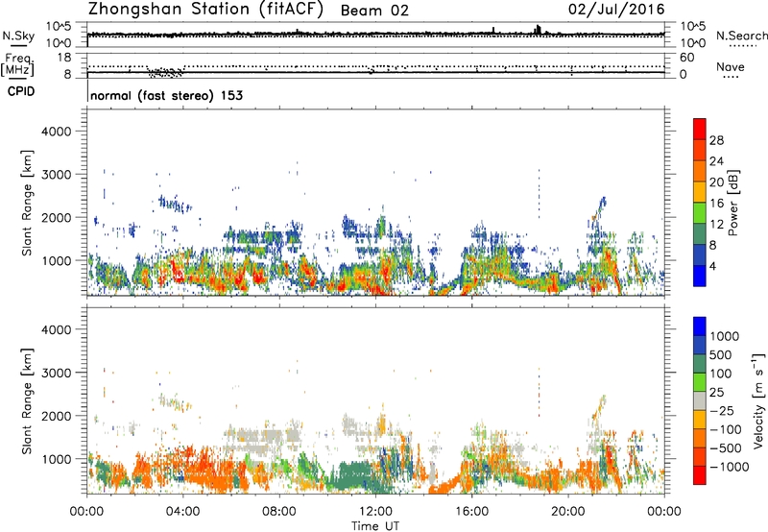Select 'normal (fast stereo) 153' text
The image size is (768, 532).
[166, 95]
